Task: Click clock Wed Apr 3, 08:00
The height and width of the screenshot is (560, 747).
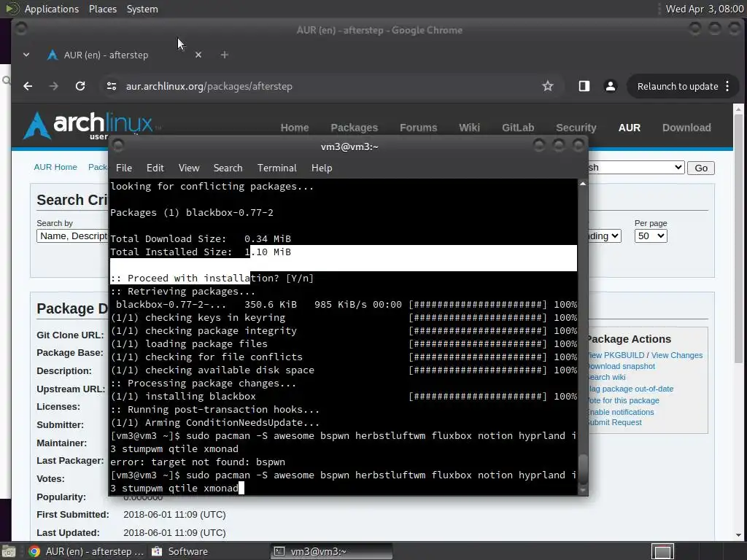Action: point(704,9)
